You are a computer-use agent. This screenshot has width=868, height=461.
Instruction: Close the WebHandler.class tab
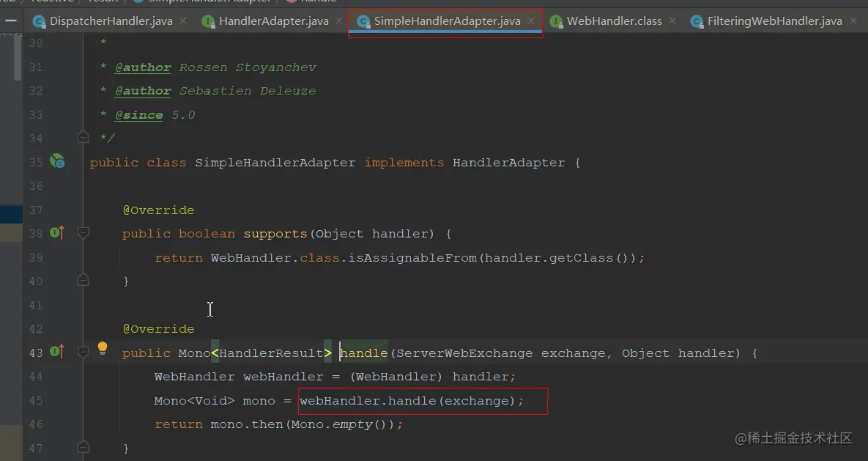point(672,21)
